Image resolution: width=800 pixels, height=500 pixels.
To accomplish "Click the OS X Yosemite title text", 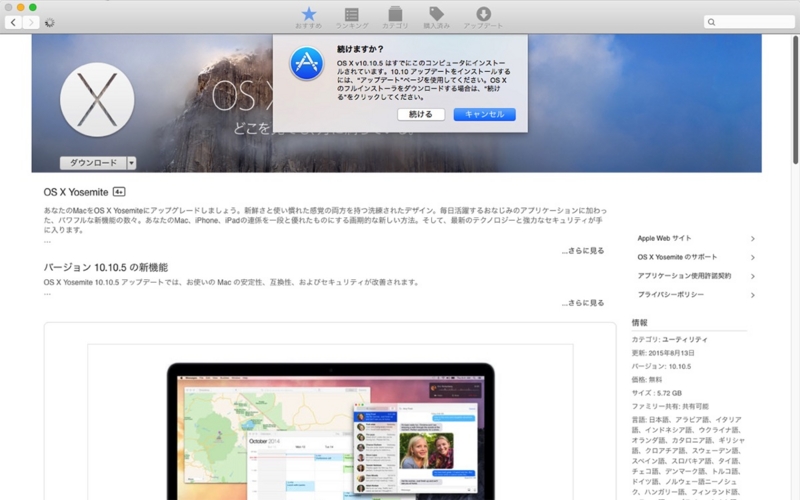I will point(76,192).
